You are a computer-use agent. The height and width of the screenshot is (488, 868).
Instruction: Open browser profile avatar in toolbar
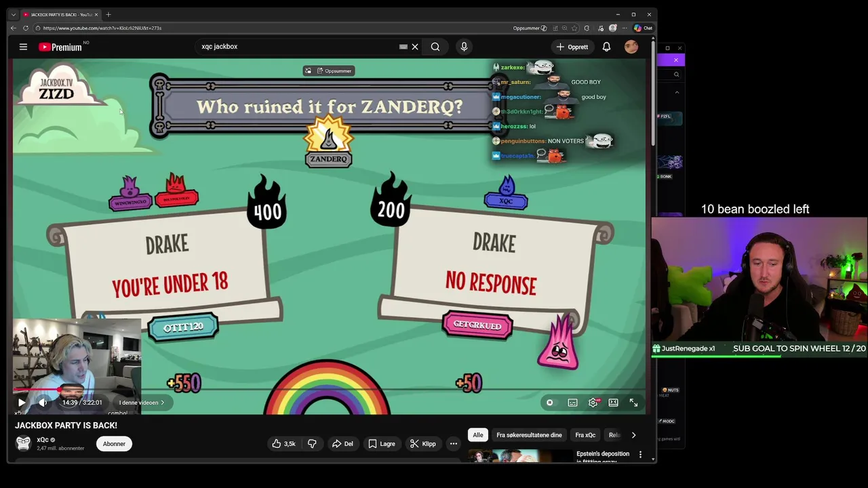[613, 28]
